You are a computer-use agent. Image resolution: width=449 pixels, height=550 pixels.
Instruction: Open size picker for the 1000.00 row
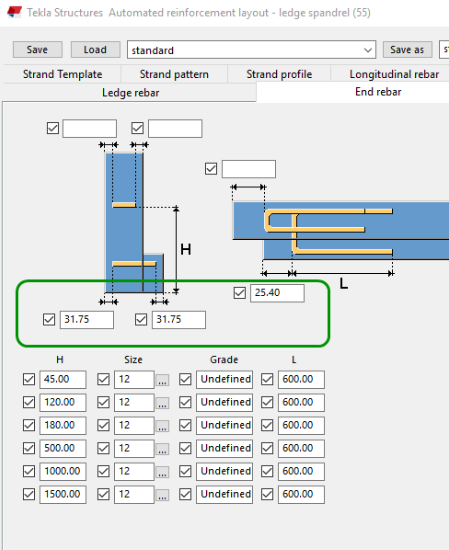(x=162, y=471)
